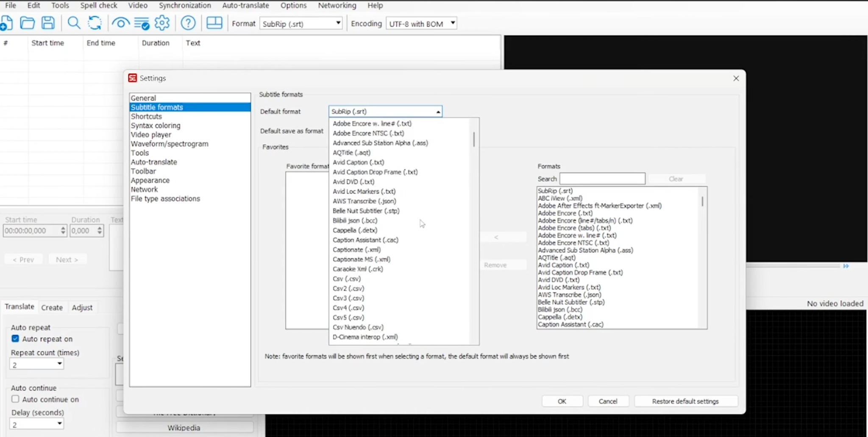This screenshot has height=437, width=868.
Task: Enable Auto continue on
Action: point(15,399)
